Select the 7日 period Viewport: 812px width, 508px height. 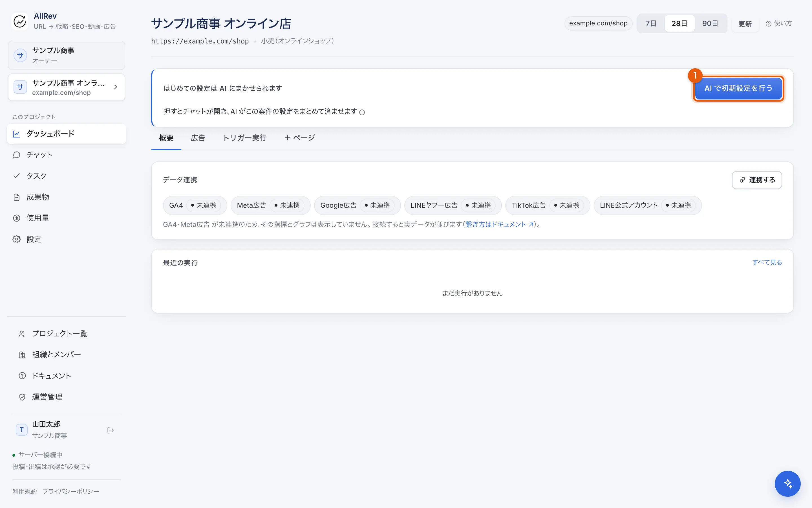[x=651, y=23]
